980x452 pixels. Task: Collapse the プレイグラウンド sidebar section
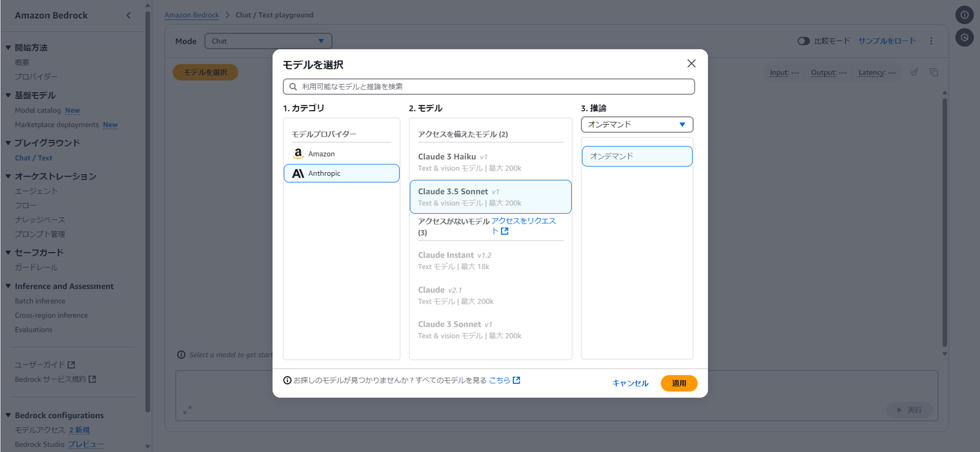pyautogui.click(x=8, y=143)
